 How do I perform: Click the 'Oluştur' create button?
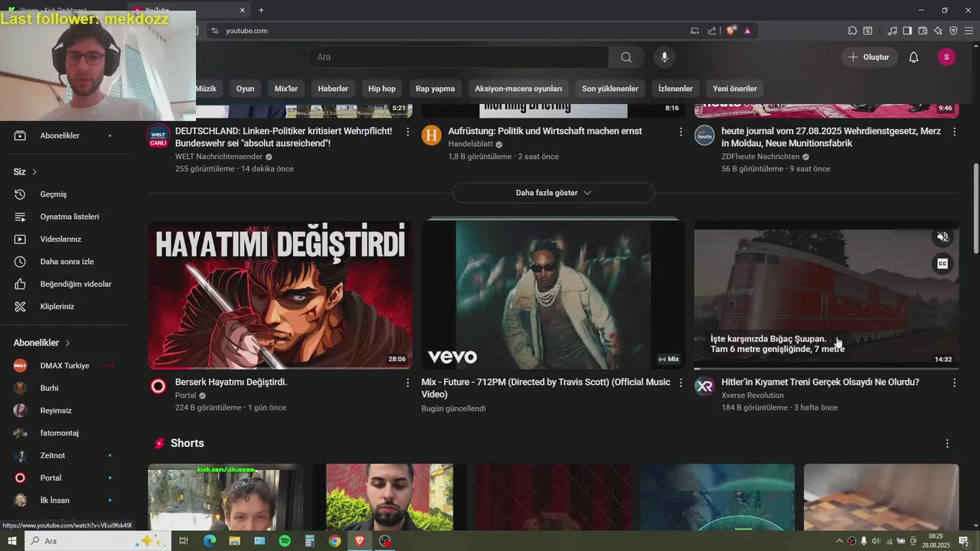coord(869,57)
